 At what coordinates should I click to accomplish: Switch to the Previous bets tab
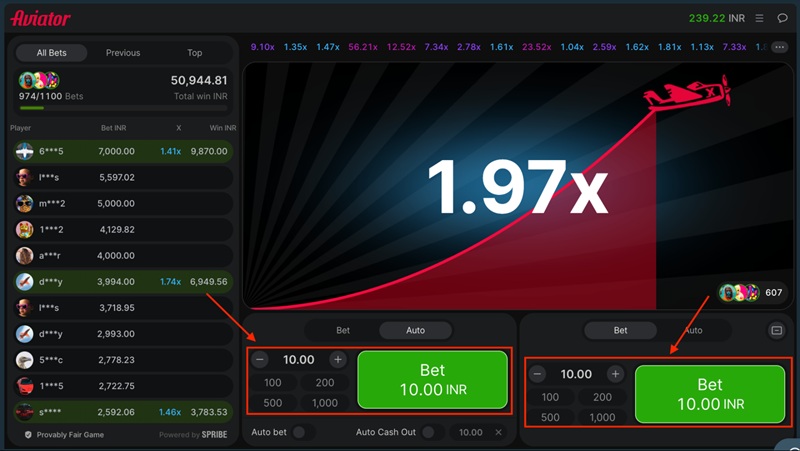coord(123,53)
